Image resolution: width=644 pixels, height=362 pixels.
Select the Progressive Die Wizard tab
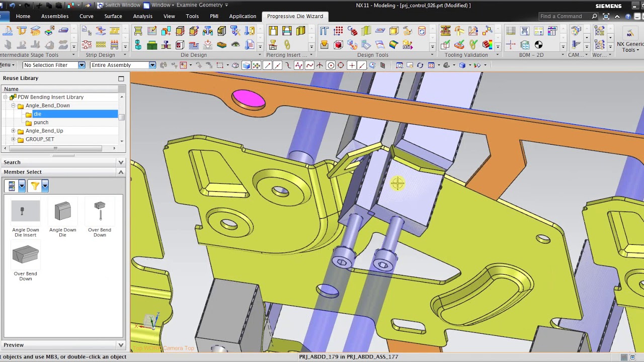[x=295, y=16]
